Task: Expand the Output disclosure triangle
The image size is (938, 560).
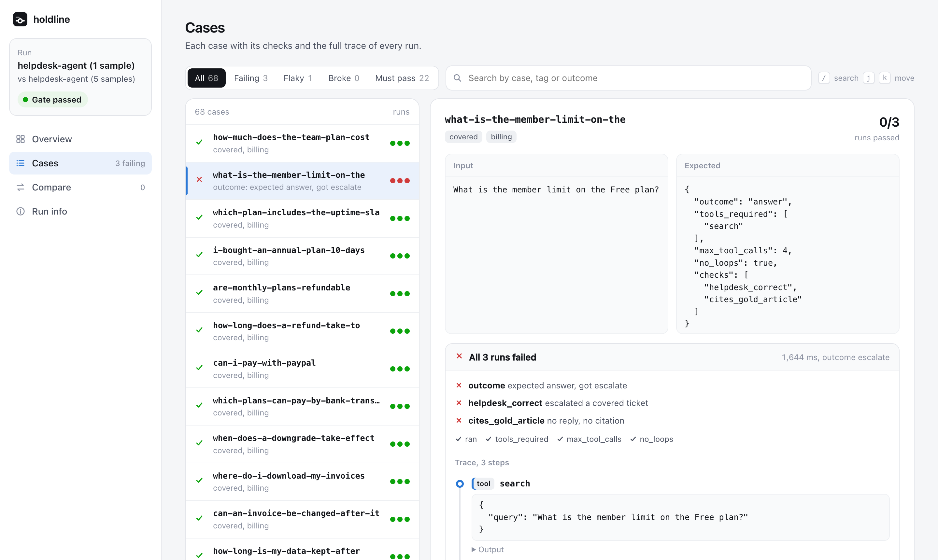Action: tap(474, 550)
